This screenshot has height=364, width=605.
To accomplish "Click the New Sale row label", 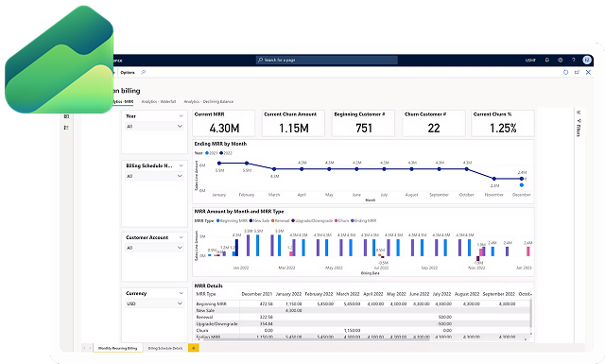I will point(205,310).
